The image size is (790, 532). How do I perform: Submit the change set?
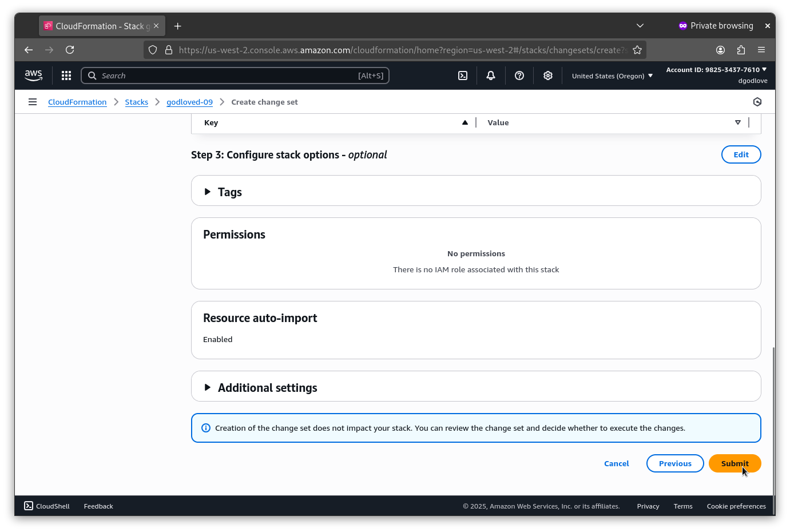(735, 463)
